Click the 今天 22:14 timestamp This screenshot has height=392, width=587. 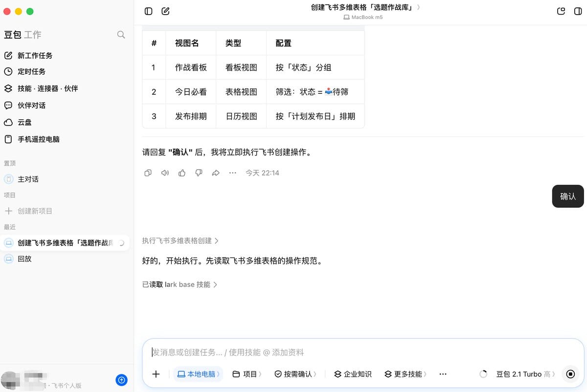262,173
